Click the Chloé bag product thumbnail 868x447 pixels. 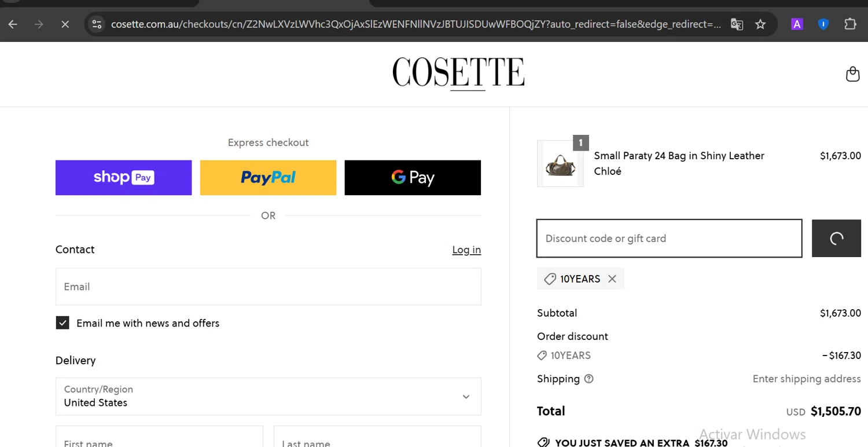pyautogui.click(x=560, y=164)
